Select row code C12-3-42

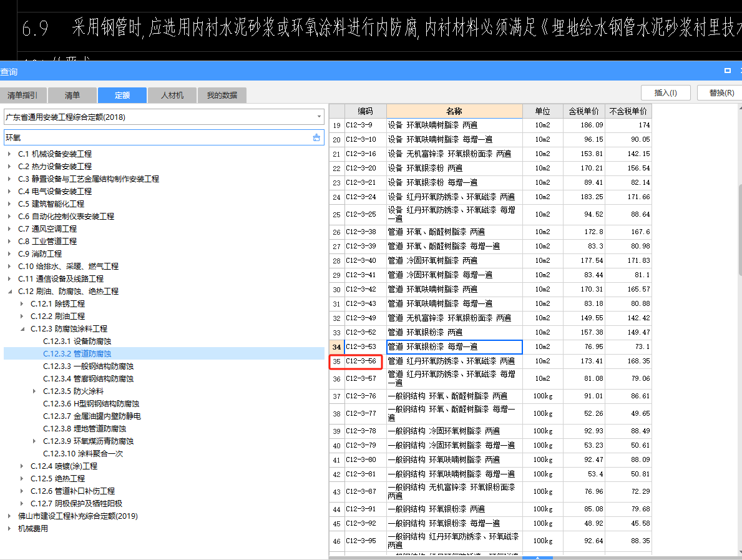coord(365,289)
